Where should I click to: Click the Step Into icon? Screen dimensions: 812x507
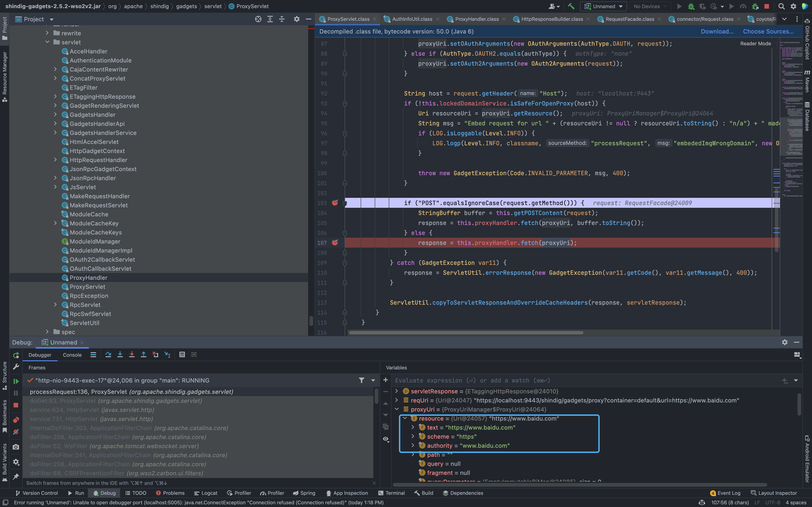(120, 355)
